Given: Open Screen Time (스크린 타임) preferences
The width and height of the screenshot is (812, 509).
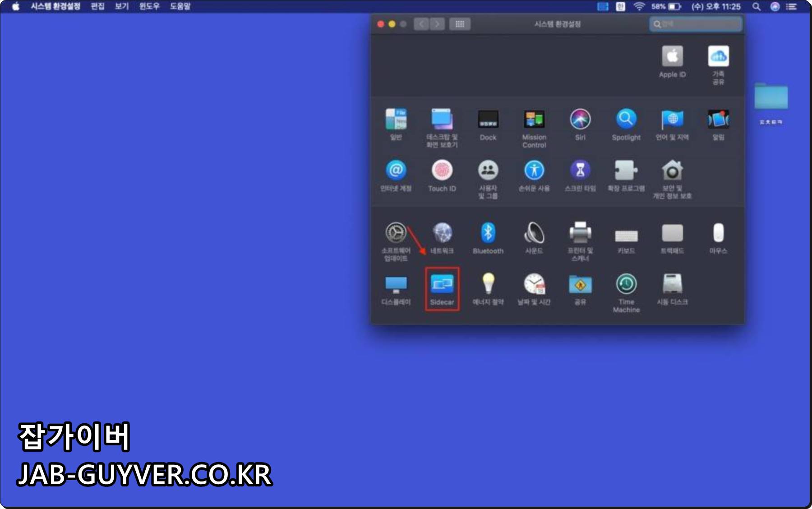Looking at the screenshot, I should click(580, 176).
